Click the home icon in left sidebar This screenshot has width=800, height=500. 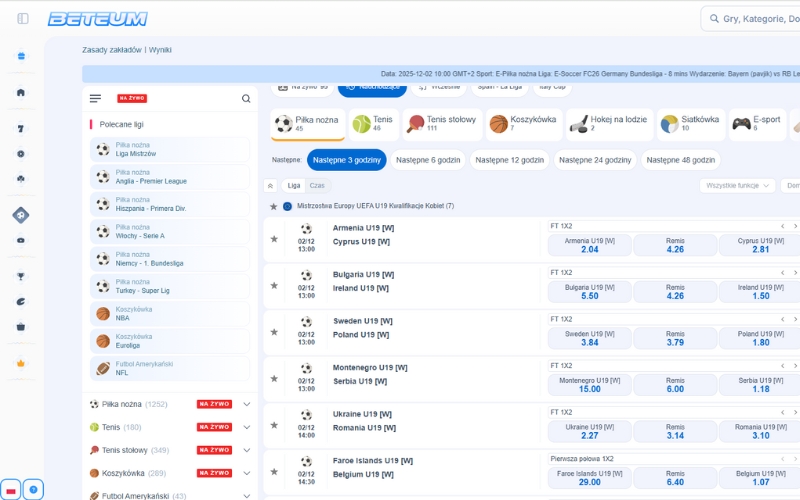click(21, 92)
